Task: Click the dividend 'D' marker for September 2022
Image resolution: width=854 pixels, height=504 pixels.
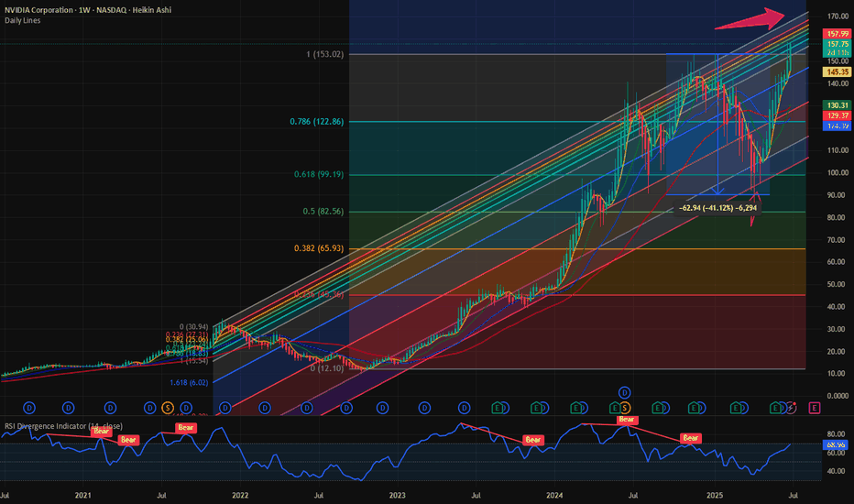Action: click(x=346, y=408)
